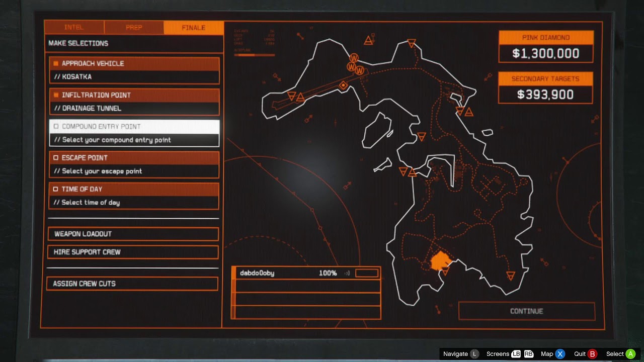Switch to the INTEL tab
This screenshot has height=362, width=644.
[x=74, y=27]
